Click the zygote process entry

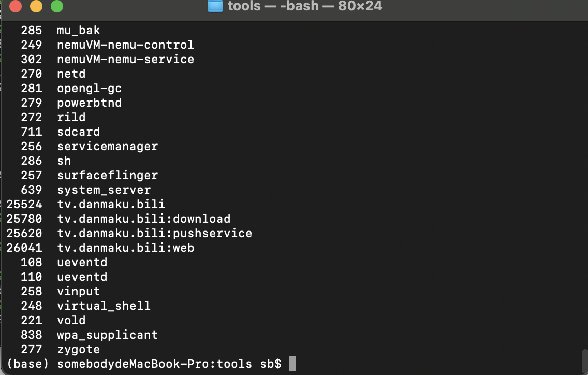pos(78,350)
